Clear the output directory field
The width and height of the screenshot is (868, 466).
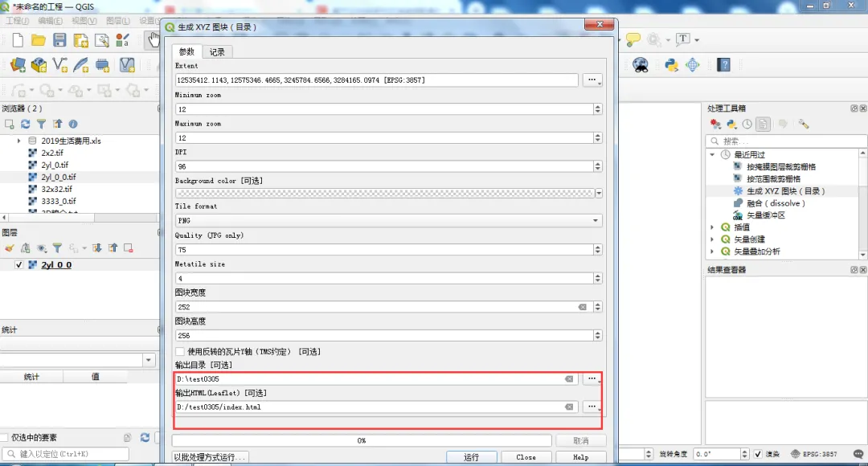569,379
